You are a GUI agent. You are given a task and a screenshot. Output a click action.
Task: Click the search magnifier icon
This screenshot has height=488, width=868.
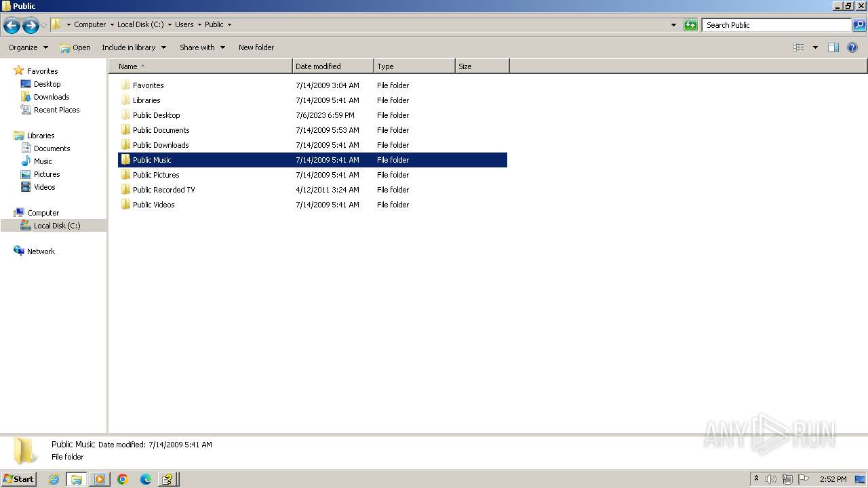859,25
